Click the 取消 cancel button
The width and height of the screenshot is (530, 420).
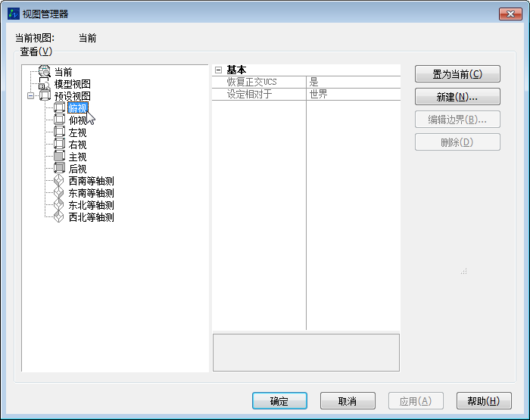tap(348, 401)
